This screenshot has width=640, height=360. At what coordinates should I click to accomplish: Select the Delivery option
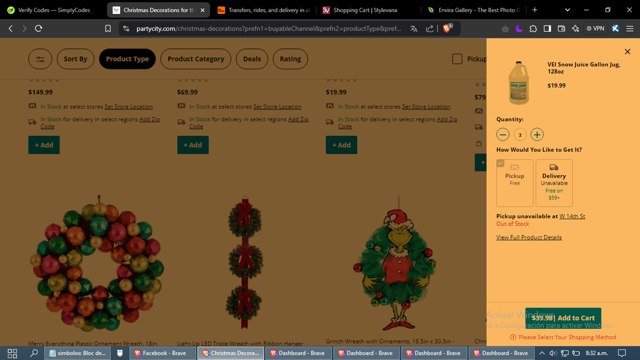[554, 183]
